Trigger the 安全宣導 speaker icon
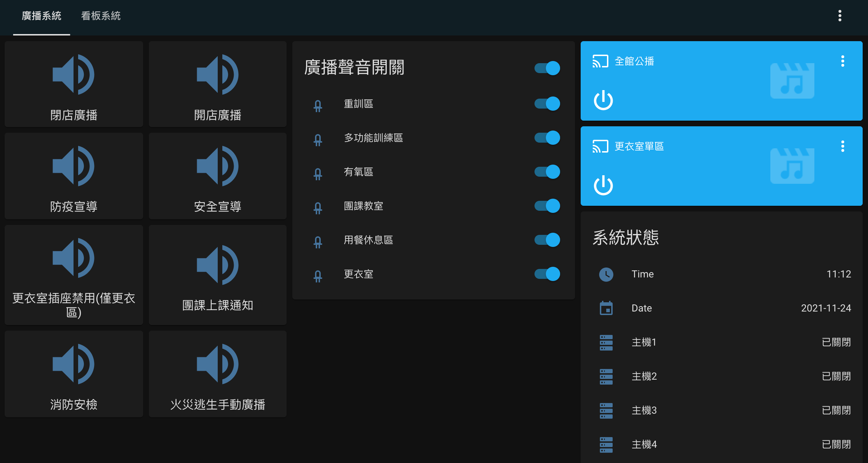This screenshot has width=868, height=463. tap(218, 166)
